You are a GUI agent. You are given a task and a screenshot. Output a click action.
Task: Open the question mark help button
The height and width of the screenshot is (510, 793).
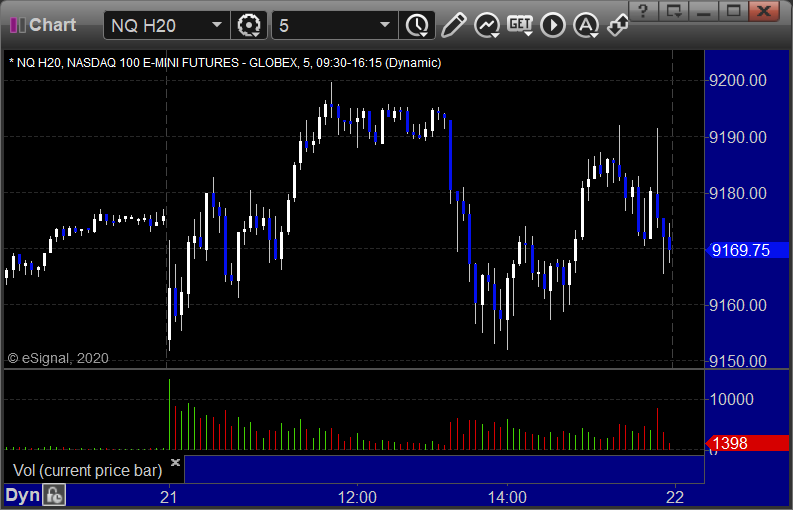(643, 11)
